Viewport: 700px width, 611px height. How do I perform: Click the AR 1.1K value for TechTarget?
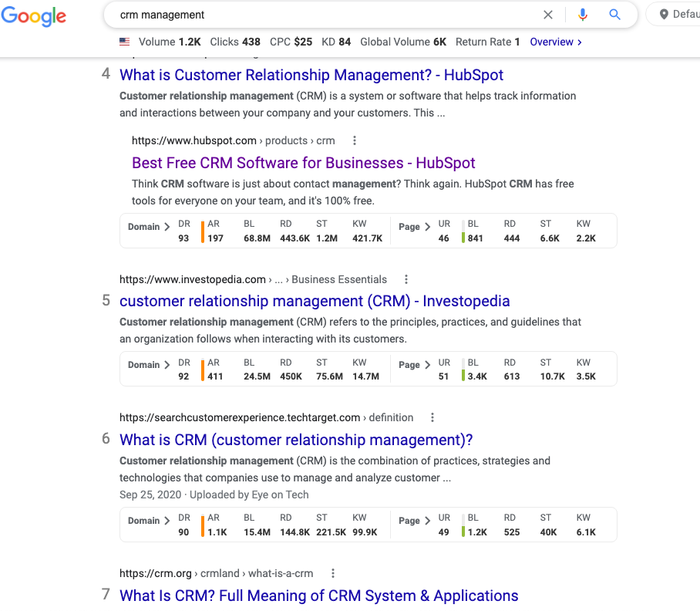coord(217,532)
